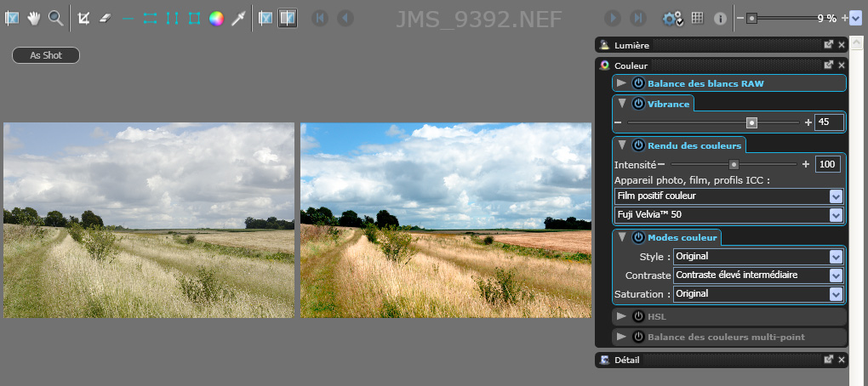Screen dimensions: 868x386
Task: Select the magnifier zoom tool
Action: 55,18
